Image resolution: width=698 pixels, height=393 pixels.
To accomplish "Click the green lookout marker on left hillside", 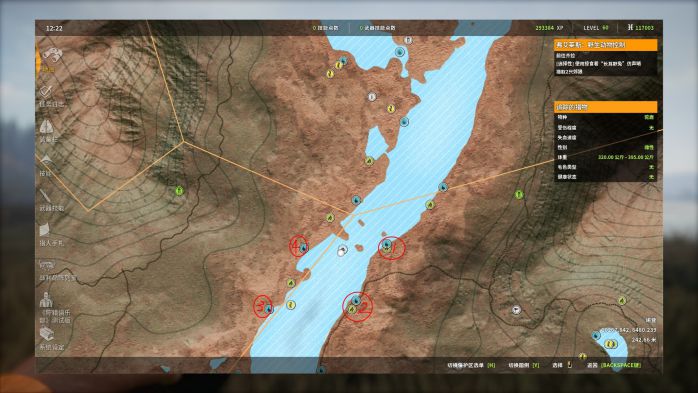I will (x=179, y=191).
